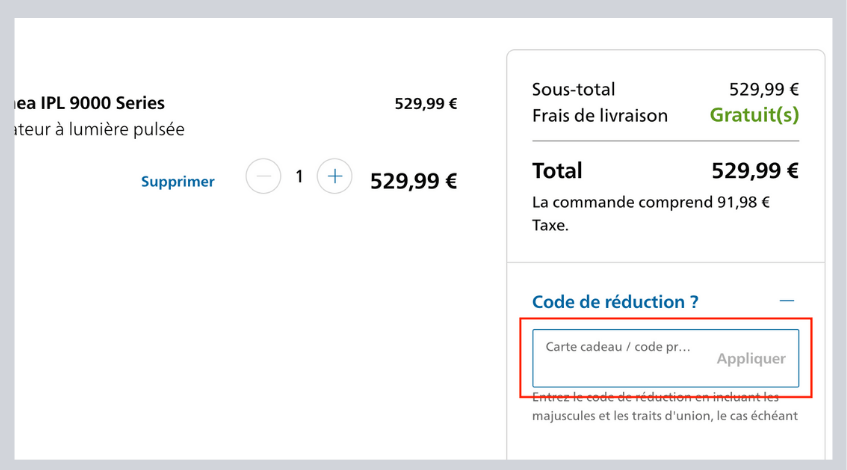
Task: Decrease quantity with the minus button
Action: point(263,178)
